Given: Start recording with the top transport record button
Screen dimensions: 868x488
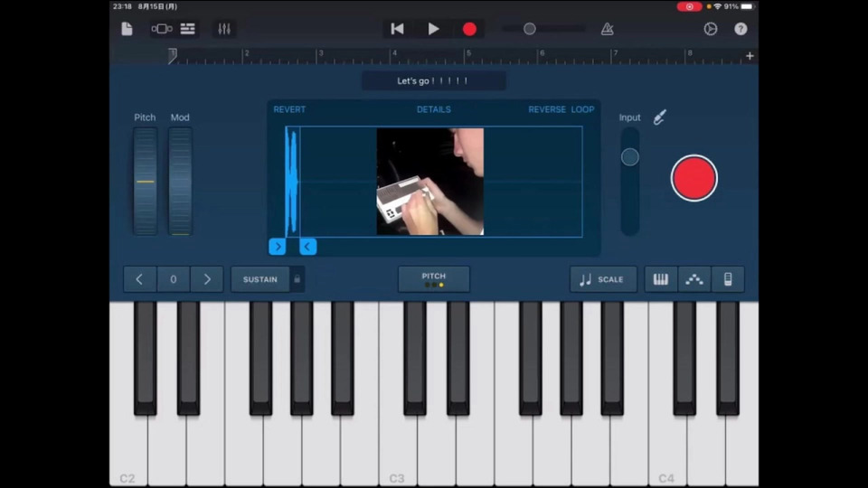Looking at the screenshot, I should [469, 29].
